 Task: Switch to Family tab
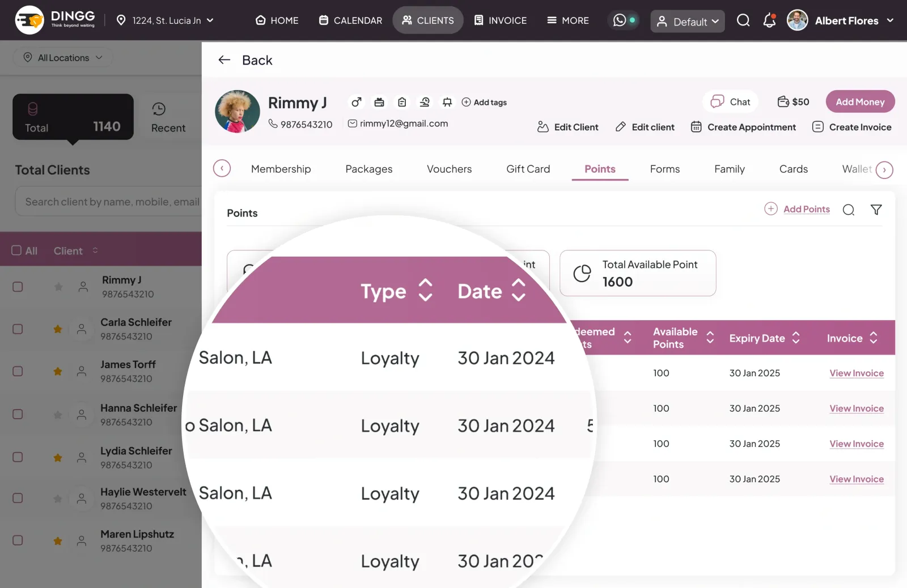tap(729, 169)
